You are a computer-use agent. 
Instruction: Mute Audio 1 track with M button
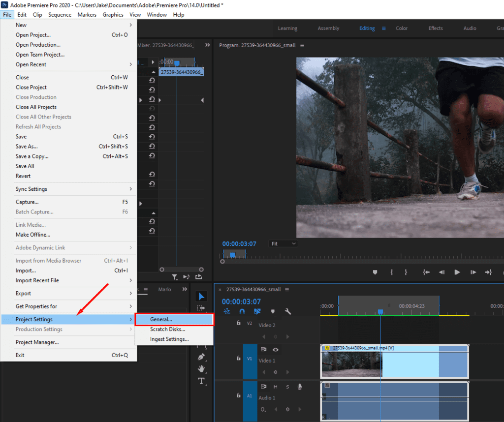tap(276, 387)
